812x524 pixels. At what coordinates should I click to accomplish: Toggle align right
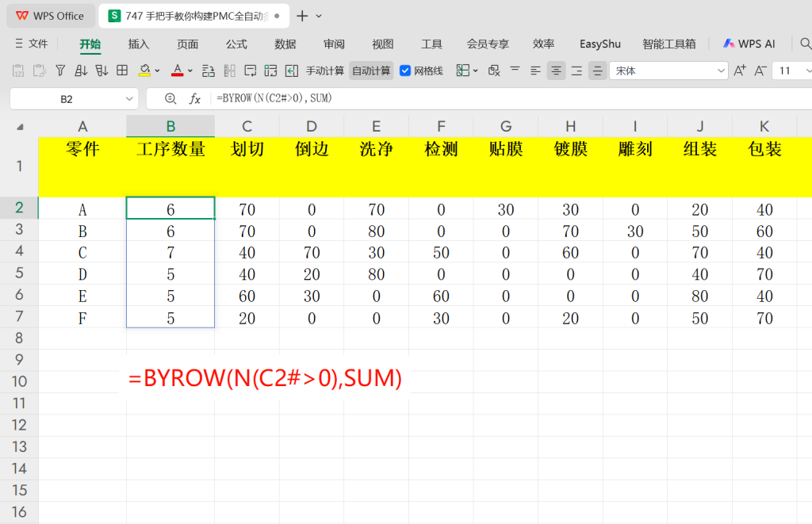pyautogui.click(x=576, y=71)
